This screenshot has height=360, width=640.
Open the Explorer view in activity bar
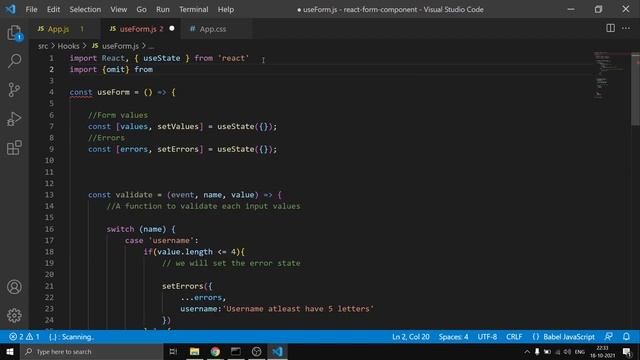[x=14, y=33]
